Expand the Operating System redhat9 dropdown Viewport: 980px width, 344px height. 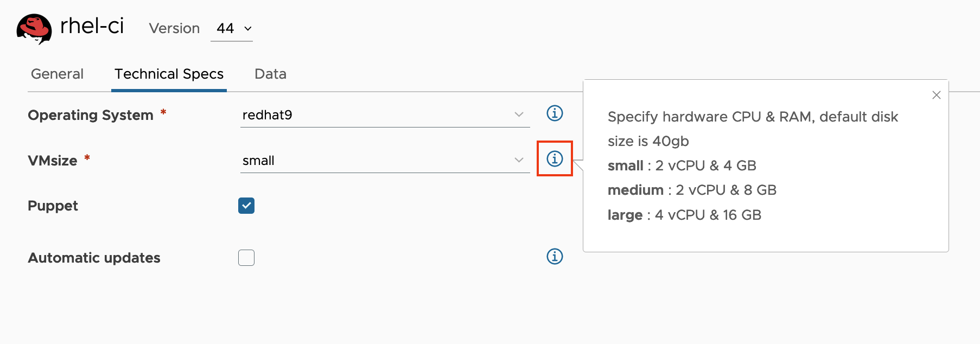point(384,115)
